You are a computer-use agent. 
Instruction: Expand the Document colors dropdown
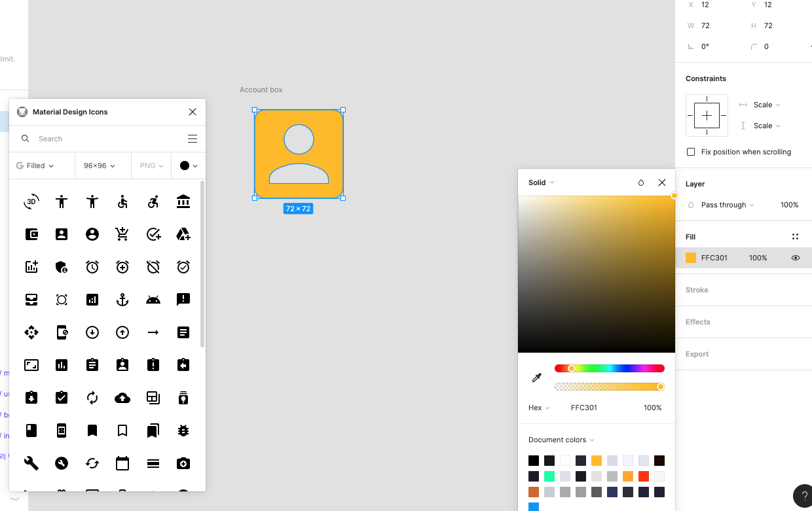coord(561,440)
